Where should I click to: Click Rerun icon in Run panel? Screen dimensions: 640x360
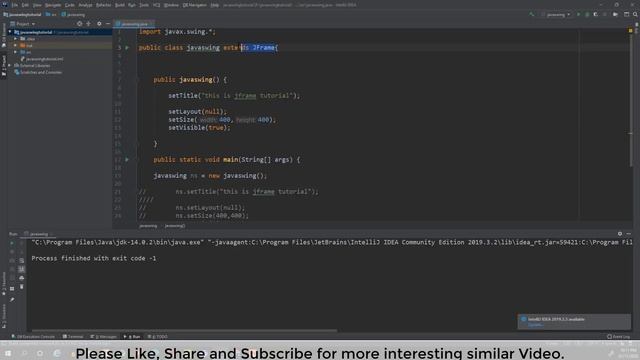click(12, 243)
